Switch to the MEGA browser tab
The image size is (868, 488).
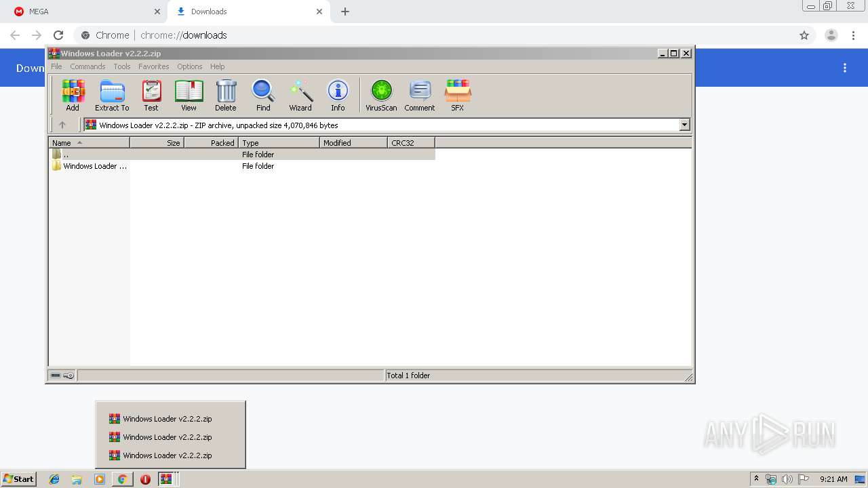85,12
